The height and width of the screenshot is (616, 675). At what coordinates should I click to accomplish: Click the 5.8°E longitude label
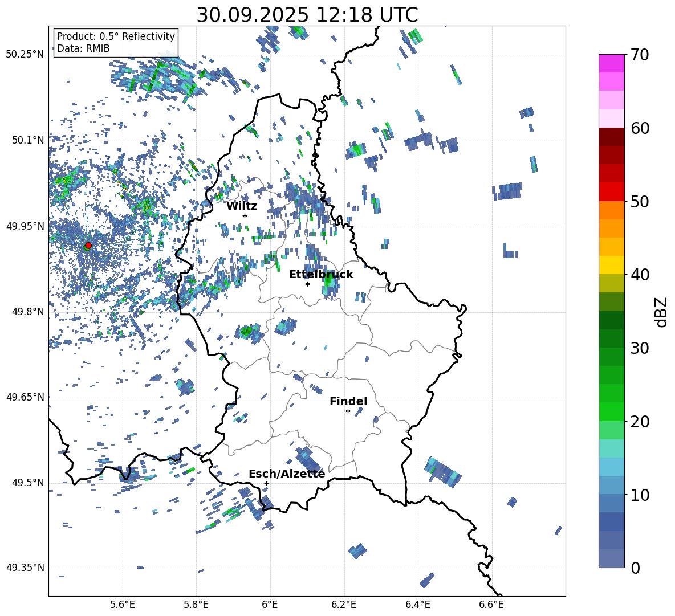coord(196,605)
